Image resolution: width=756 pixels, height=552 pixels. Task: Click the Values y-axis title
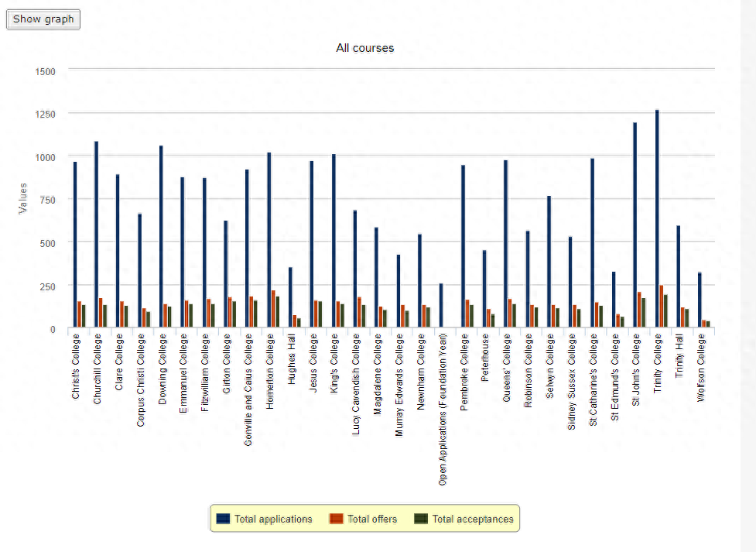tap(22, 198)
